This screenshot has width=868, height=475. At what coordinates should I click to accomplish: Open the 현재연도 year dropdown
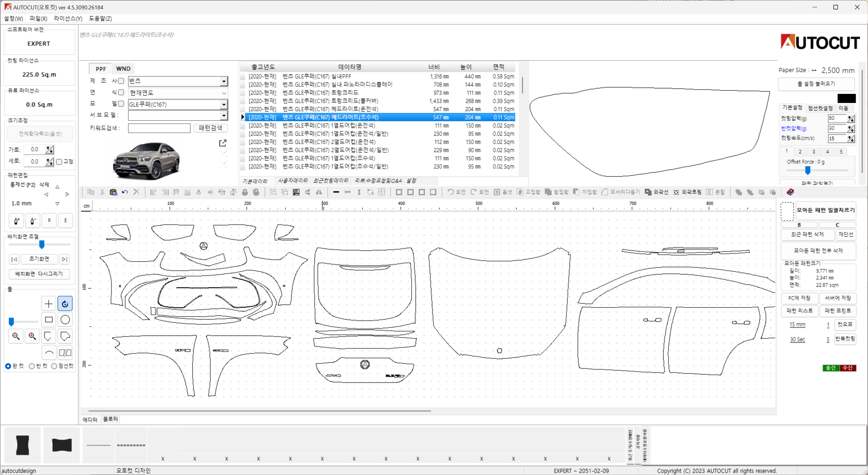coord(224,93)
